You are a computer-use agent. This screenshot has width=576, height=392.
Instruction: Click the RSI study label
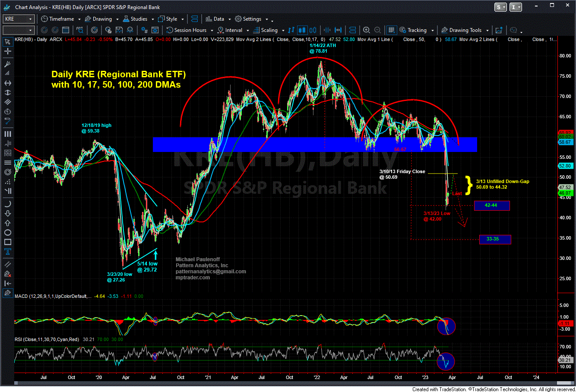point(47,340)
